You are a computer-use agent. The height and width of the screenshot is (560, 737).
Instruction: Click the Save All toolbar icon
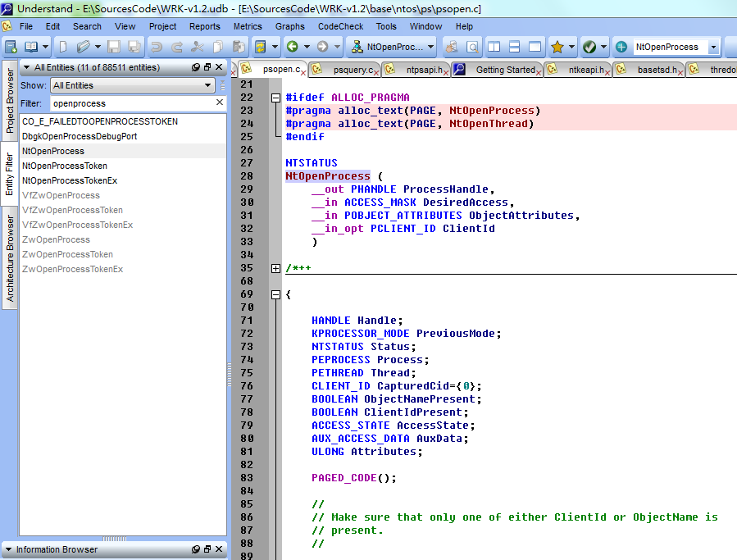[x=134, y=47]
